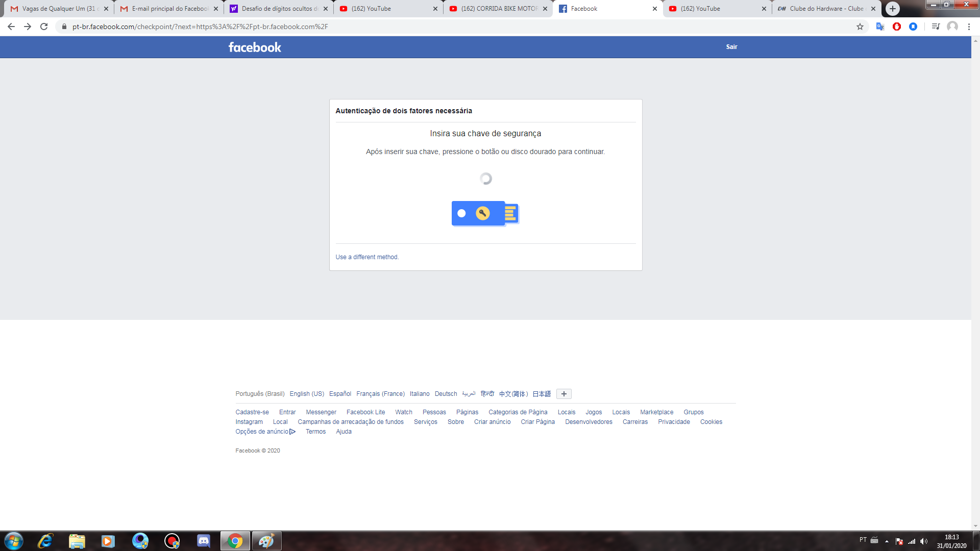
Task: Open the Desenvolvedores footer link
Action: click(589, 422)
